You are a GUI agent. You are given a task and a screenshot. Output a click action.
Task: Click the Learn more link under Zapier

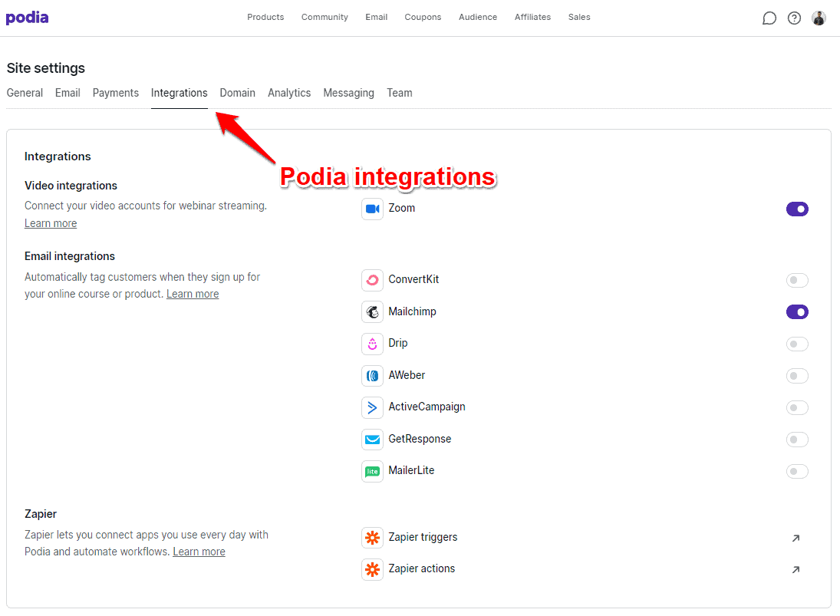click(199, 551)
